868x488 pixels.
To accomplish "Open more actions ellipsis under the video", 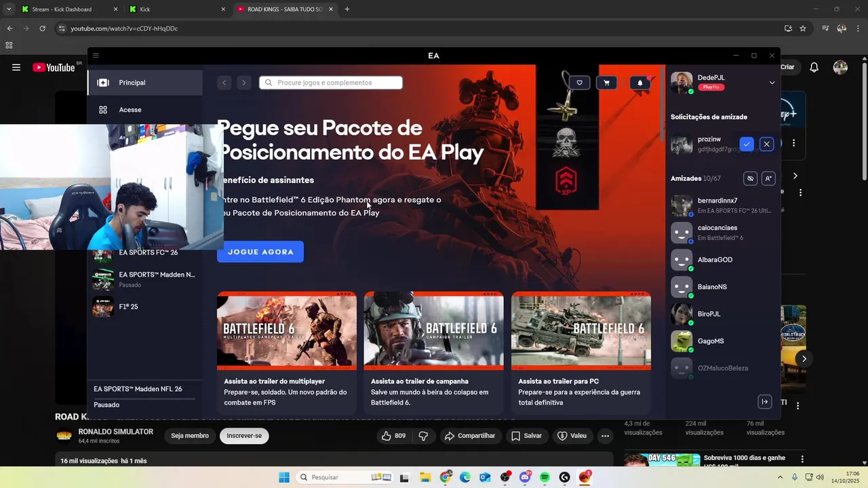I will click(x=606, y=436).
